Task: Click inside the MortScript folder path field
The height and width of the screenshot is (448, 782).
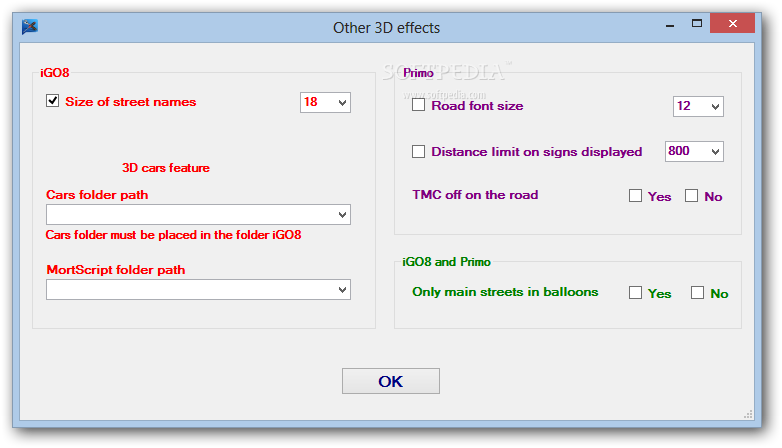Action: [x=190, y=289]
